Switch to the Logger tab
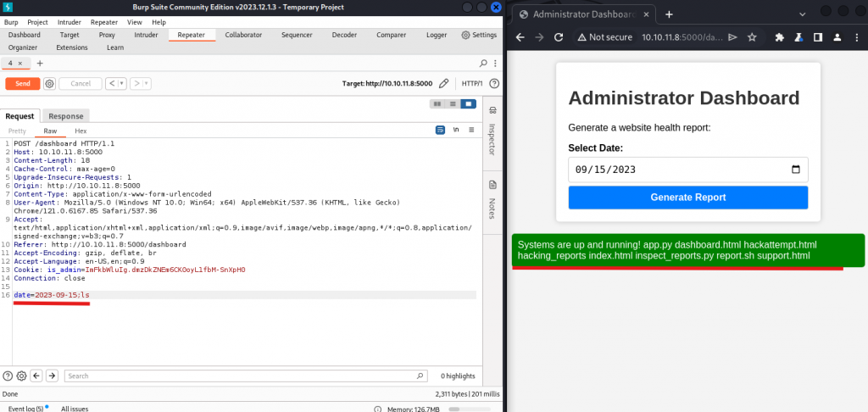 (x=437, y=35)
